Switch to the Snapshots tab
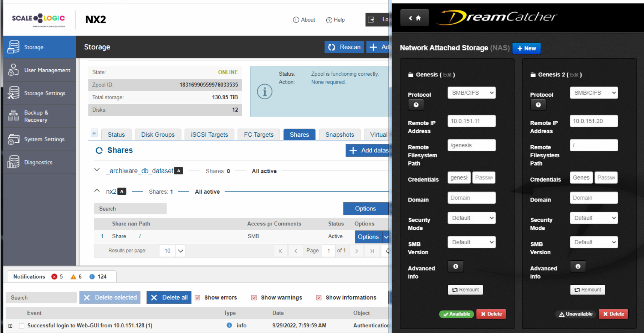 (x=340, y=134)
